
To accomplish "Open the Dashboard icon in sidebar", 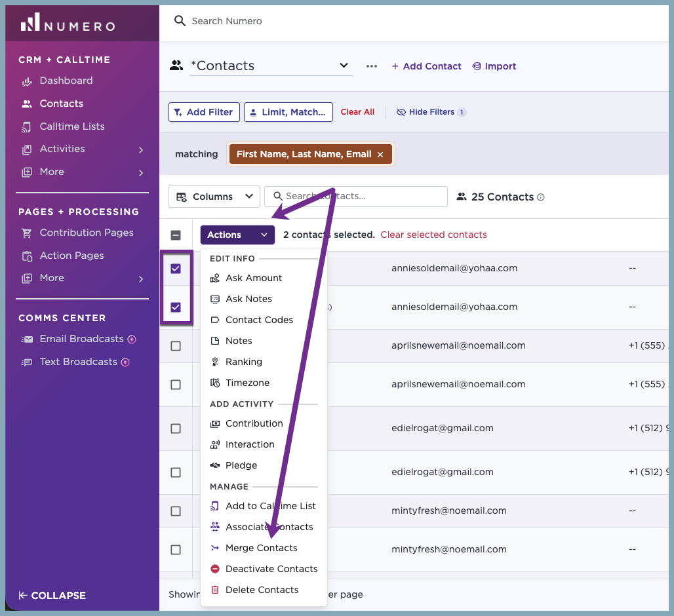I will (27, 81).
